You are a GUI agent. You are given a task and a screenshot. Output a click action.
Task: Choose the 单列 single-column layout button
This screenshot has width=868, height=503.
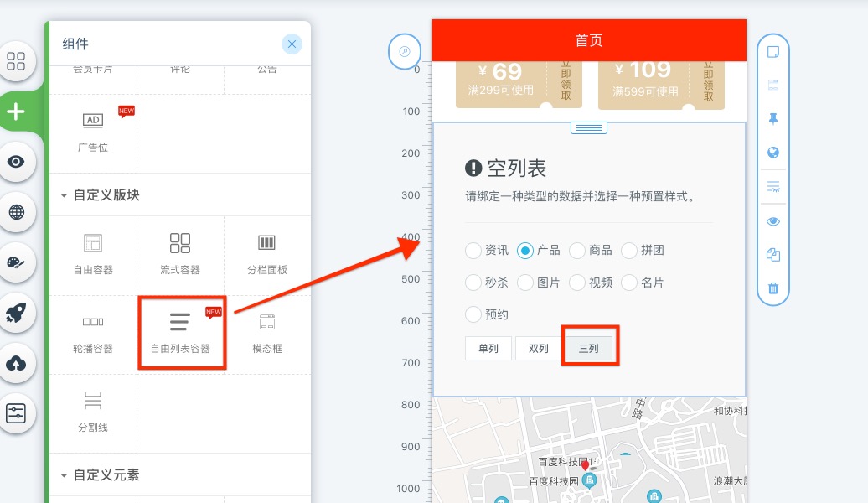point(488,348)
